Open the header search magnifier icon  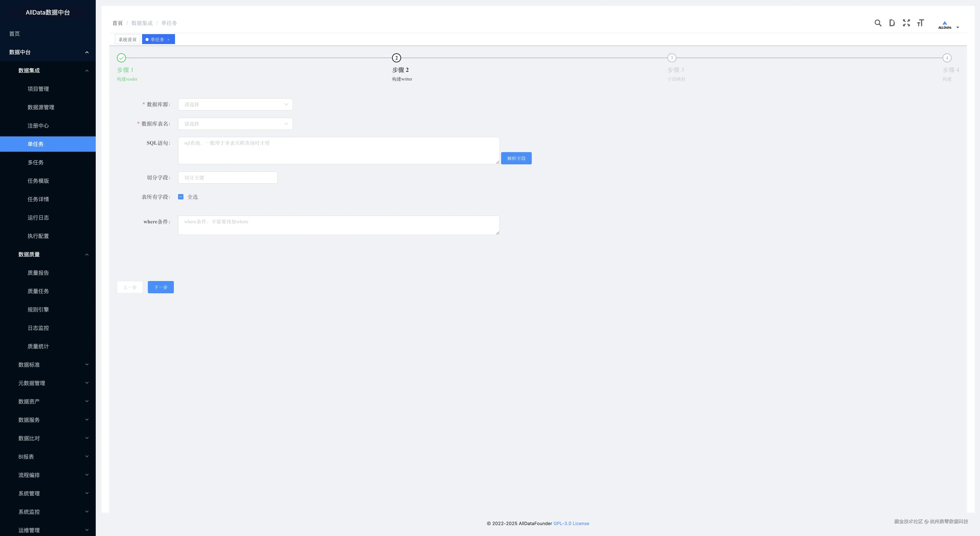pos(878,23)
